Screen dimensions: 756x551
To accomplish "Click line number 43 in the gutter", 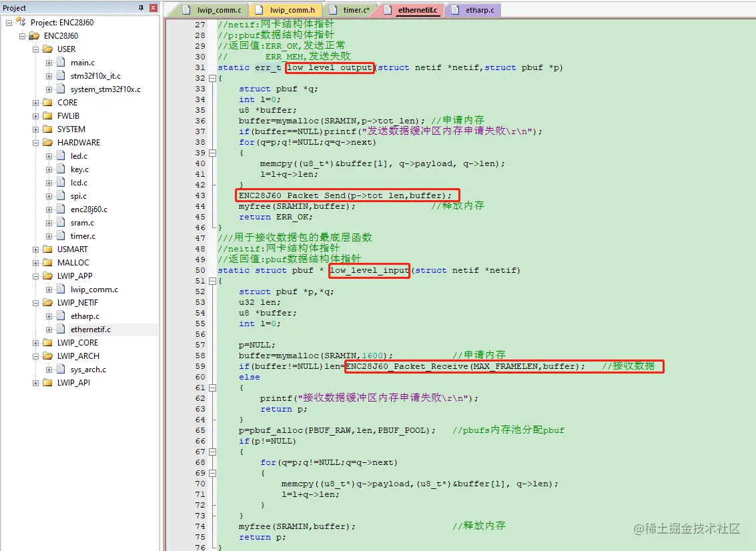I will tap(200, 195).
